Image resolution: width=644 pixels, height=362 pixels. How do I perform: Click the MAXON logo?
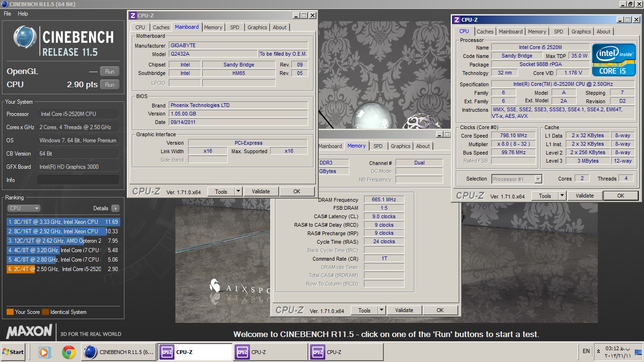(29, 331)
